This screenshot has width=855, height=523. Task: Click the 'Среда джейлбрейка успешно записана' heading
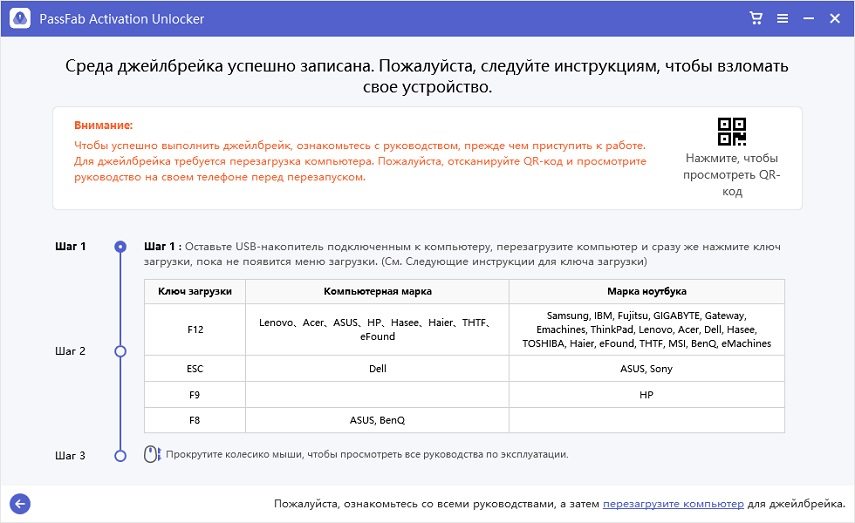(427, 76)
